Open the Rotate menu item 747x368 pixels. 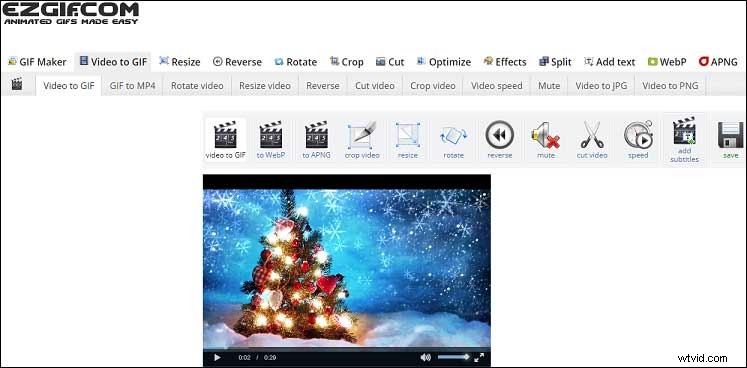pyautogui.click(x=296, y=62)
